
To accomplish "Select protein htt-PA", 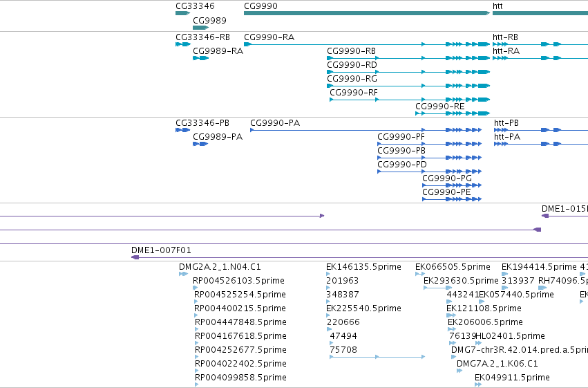I will (541, 144).
